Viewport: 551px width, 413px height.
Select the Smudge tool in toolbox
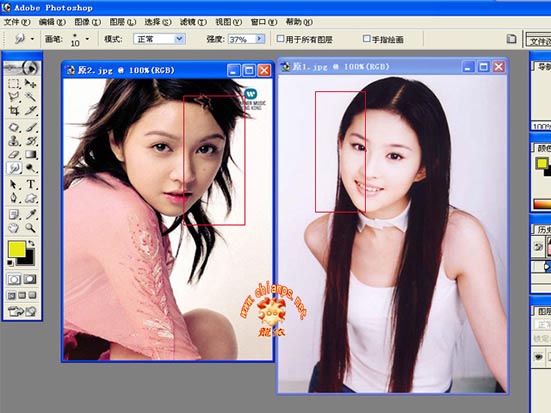[x=14, y=168]
